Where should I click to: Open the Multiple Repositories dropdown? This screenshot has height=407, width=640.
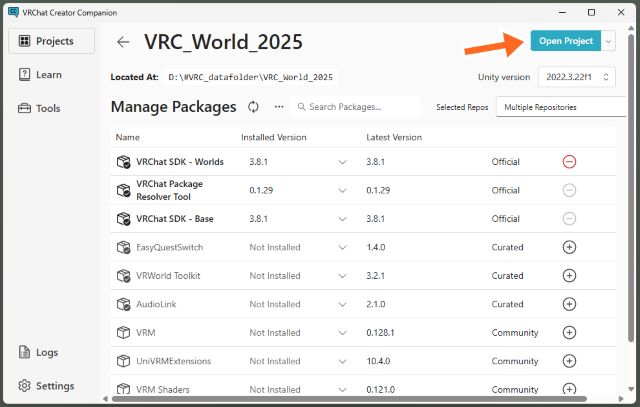click(561, 107)
